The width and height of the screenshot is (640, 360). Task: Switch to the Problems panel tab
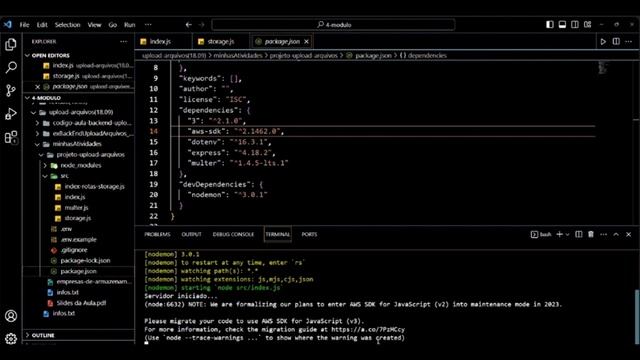click(x=157, y=234)
